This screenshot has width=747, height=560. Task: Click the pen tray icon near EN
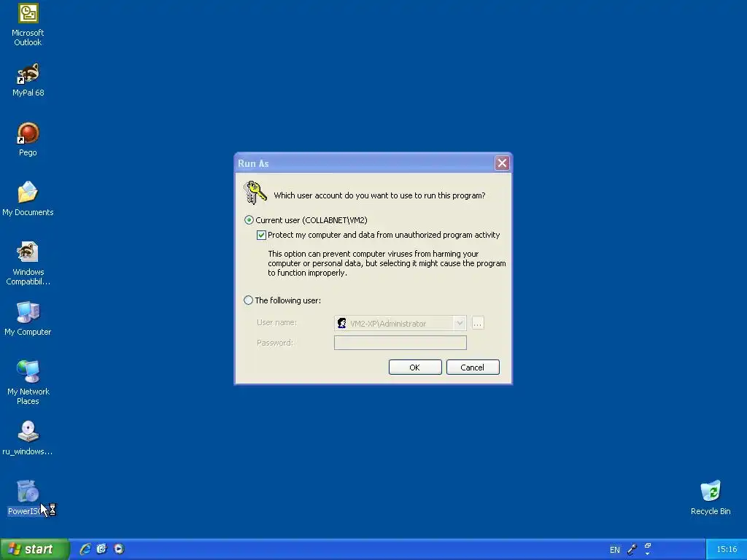[632, 550]
